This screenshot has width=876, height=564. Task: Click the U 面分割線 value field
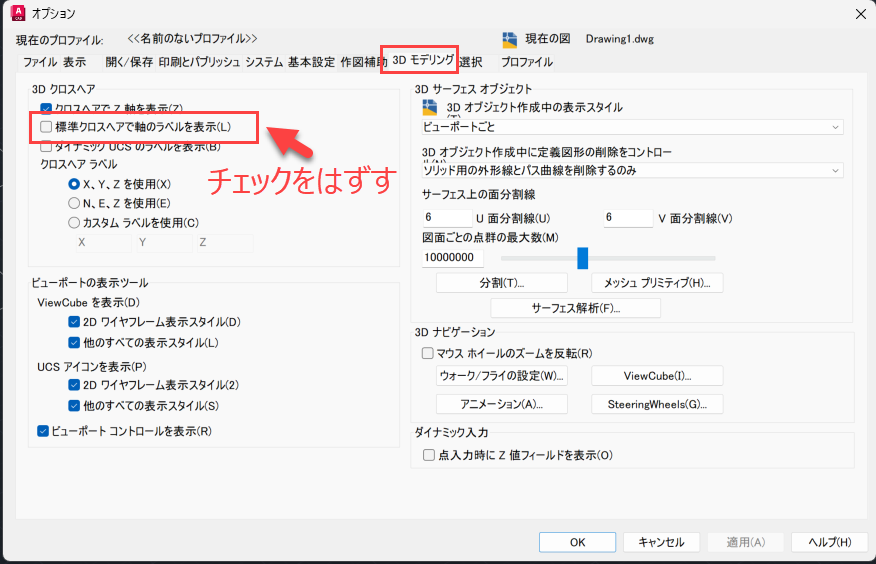pyautogui.click(x=447, y=218)
